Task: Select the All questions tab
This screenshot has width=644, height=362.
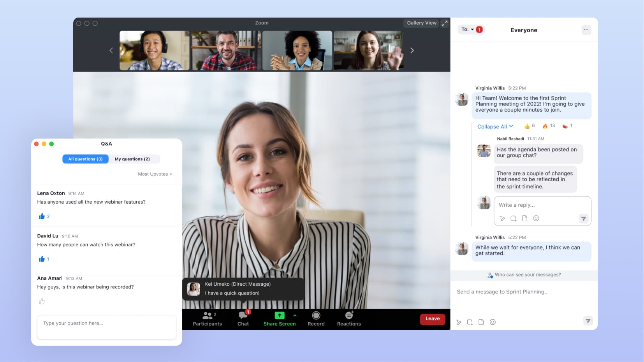Action: pos(85,159)
